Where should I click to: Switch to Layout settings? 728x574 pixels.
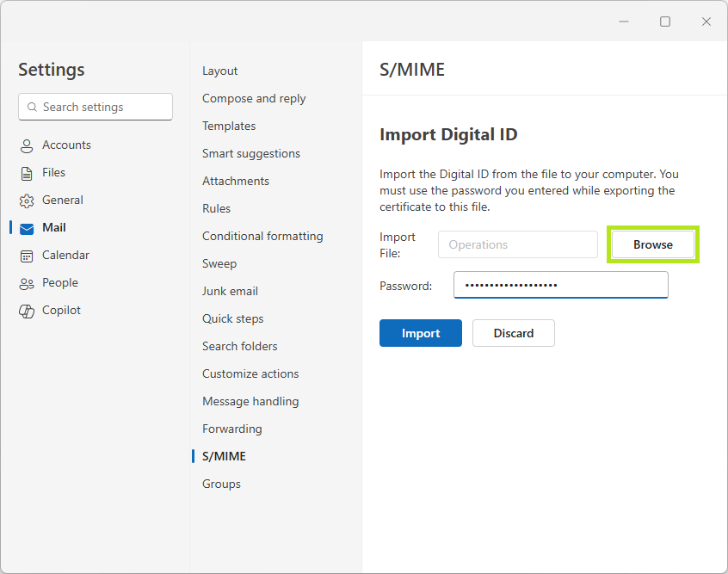pyautogui.click(x=219, y=71)
